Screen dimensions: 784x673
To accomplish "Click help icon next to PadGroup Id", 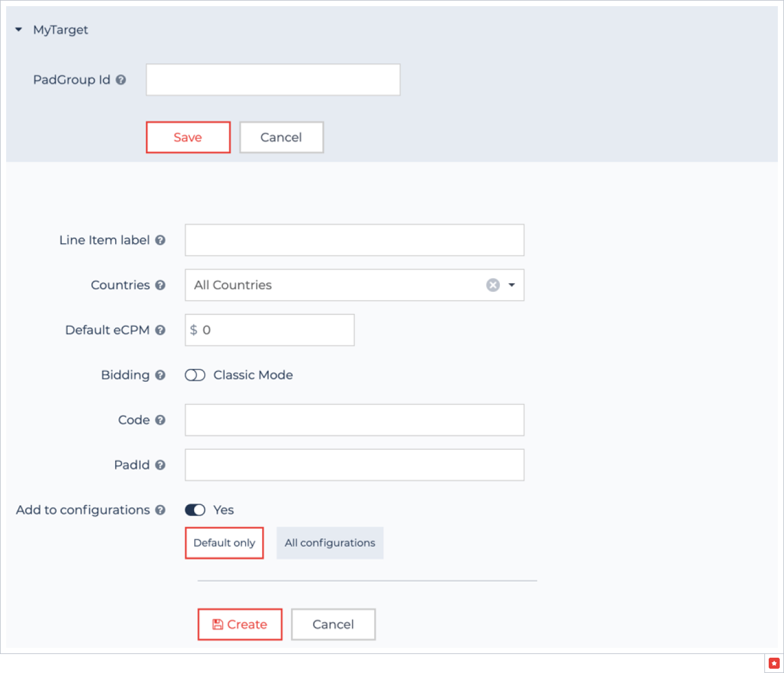I will [121, 80].
